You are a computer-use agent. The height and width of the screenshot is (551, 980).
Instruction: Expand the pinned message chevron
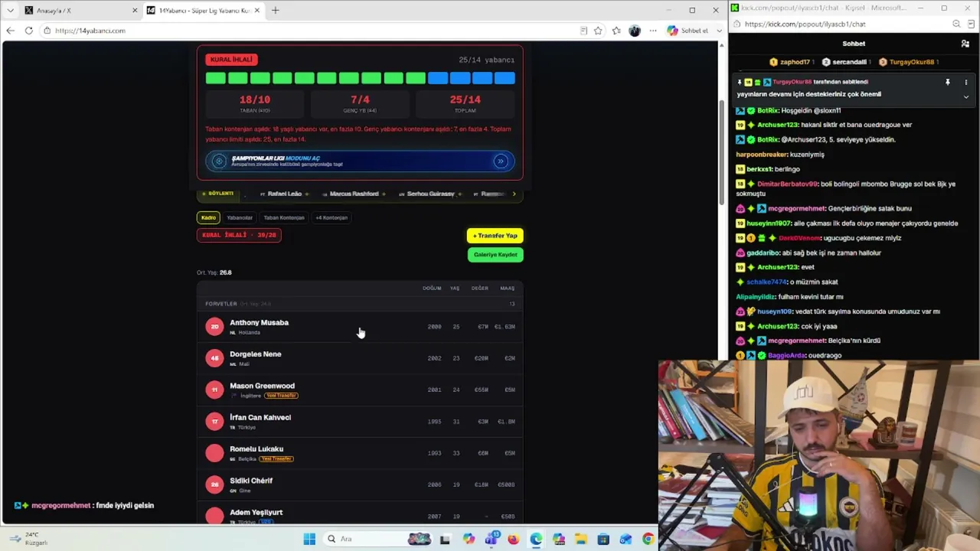(965, 97)
